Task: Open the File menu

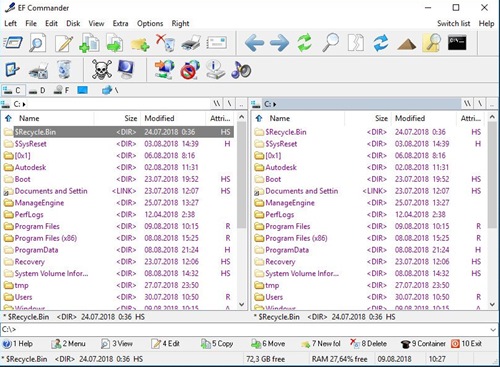Action: point(31,23)
